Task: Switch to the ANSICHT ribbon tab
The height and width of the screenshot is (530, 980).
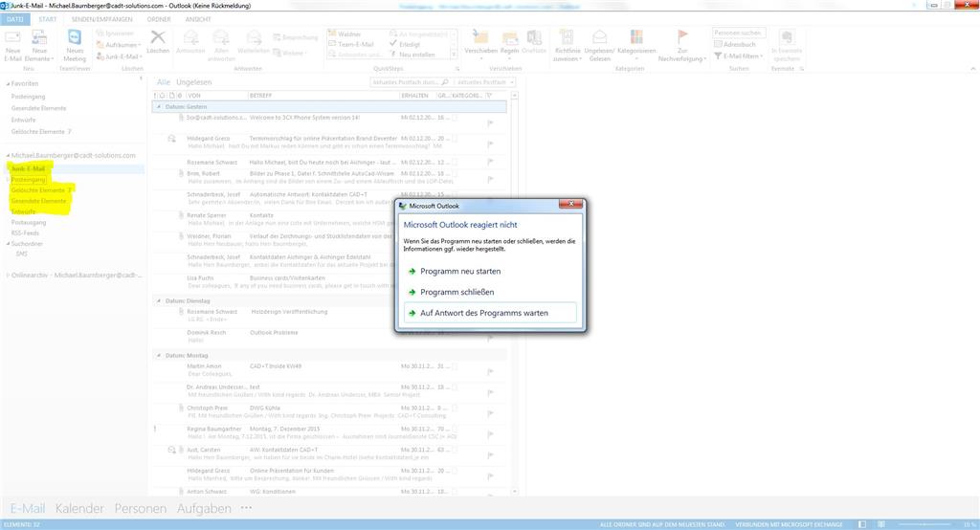Action: coord(198,19)
